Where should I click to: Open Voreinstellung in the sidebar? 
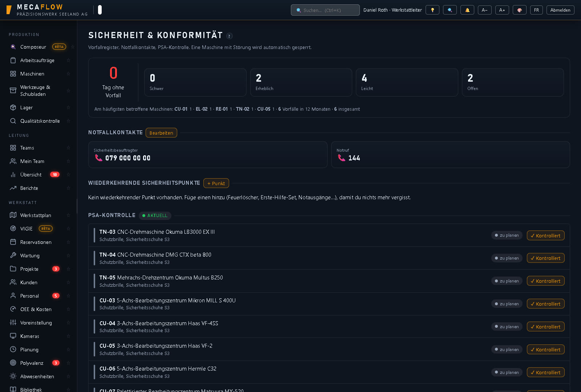coord(38,323)
